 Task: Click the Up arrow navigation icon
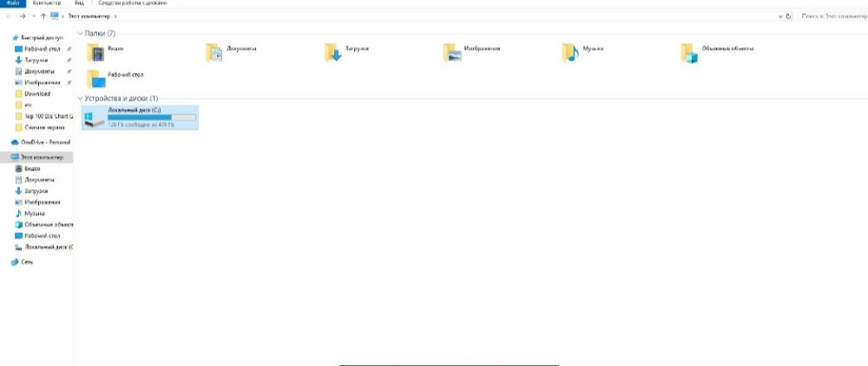coord(43,16)
